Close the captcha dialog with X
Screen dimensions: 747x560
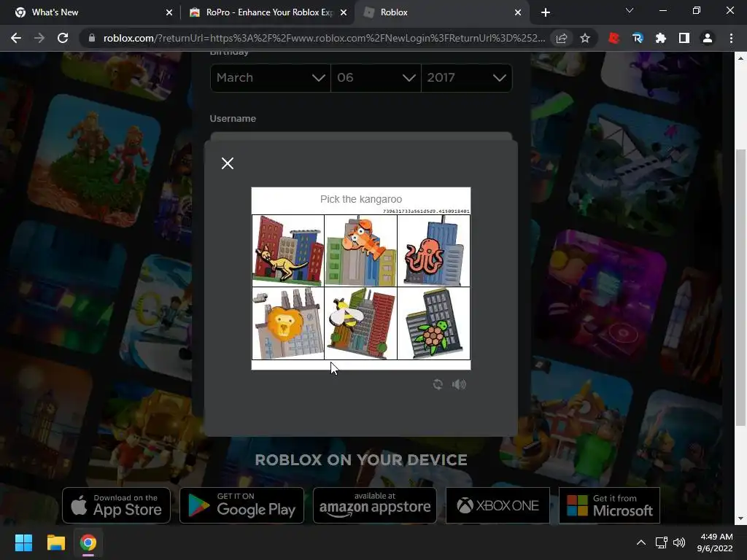(x=228, y=163)
